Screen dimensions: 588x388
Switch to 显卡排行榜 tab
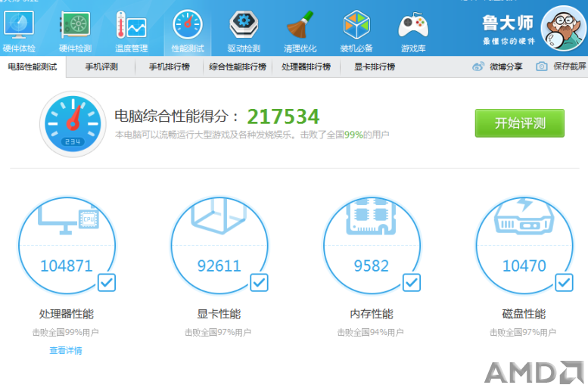[375, 67]
